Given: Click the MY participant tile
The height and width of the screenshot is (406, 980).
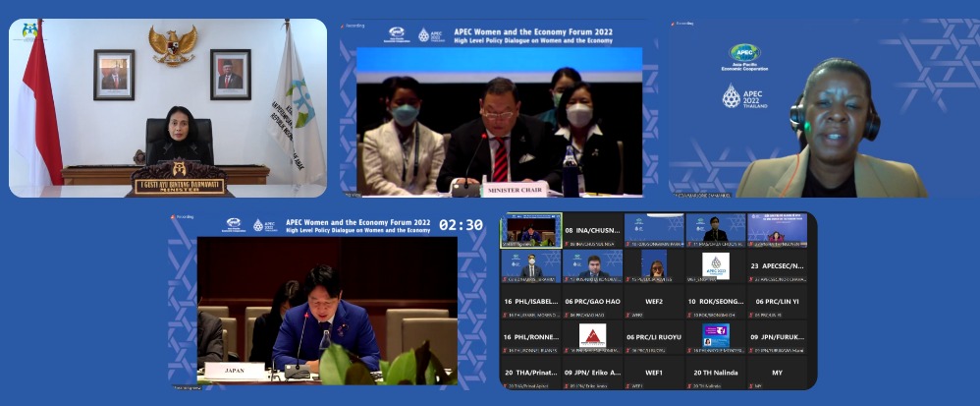Looking at the screenshot, I should tap(777, 373).
